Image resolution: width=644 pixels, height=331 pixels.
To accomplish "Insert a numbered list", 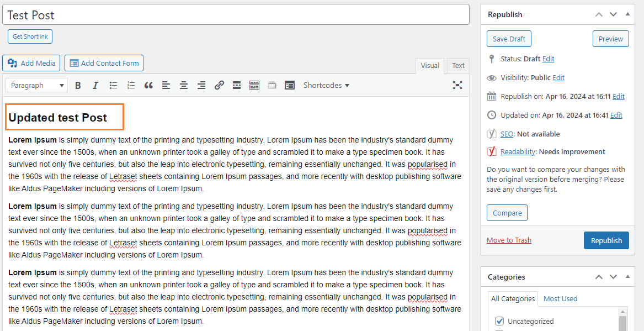I will click(x=131, y=85).
